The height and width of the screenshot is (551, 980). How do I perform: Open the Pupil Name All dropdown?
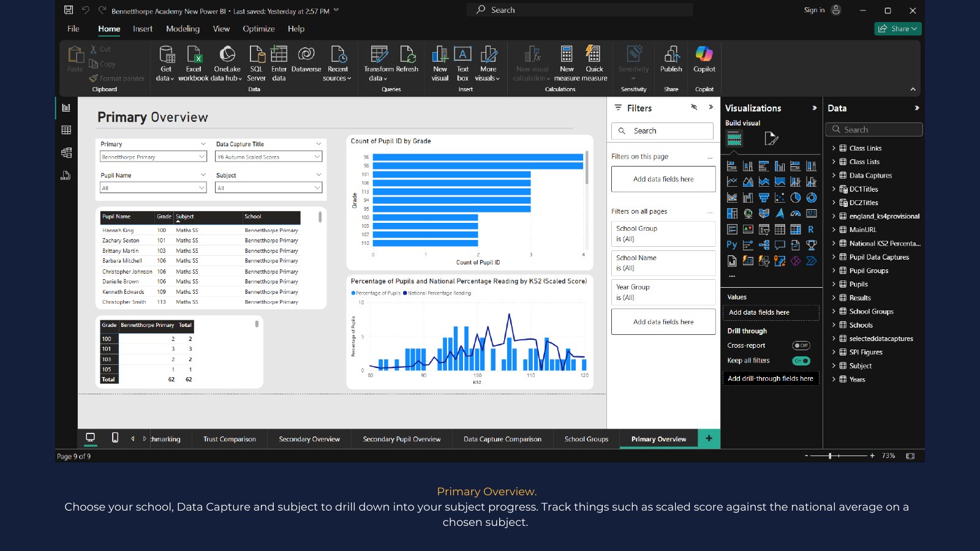click(x=153, y=188)
